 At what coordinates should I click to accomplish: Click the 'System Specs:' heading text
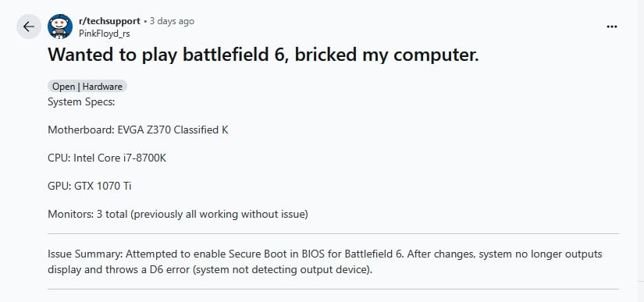coord(81,101)
